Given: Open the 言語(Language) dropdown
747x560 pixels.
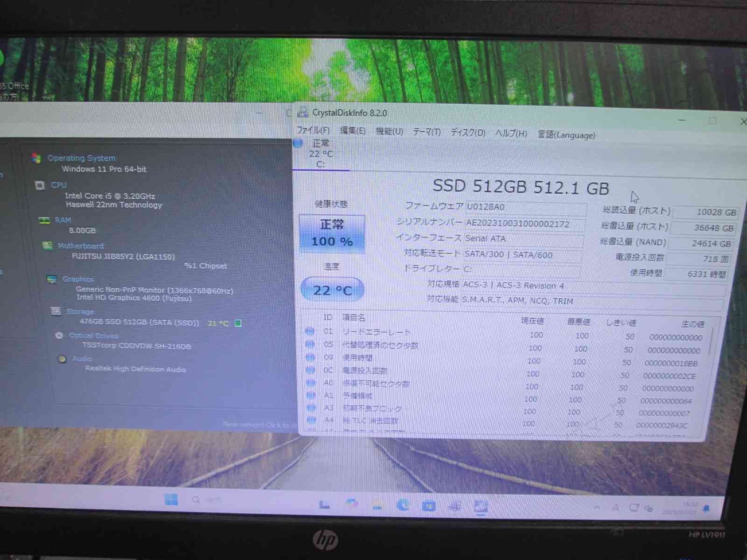Looking at the screenshot, I should tap(566, 135).
